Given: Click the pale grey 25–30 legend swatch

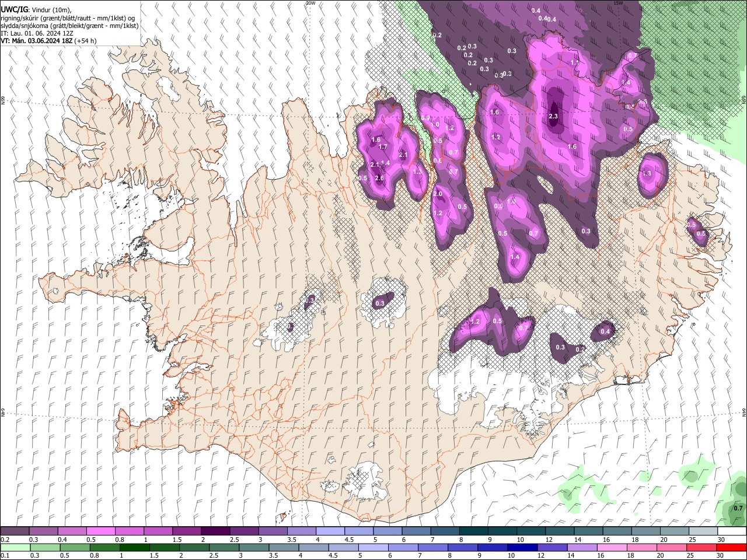Looking at the screenshot, I should [703, 531].
